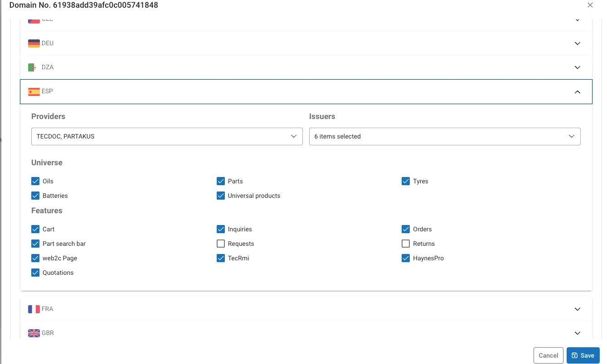Click the ESP country label
Viewport: 607px width, 364px height.
47,91
